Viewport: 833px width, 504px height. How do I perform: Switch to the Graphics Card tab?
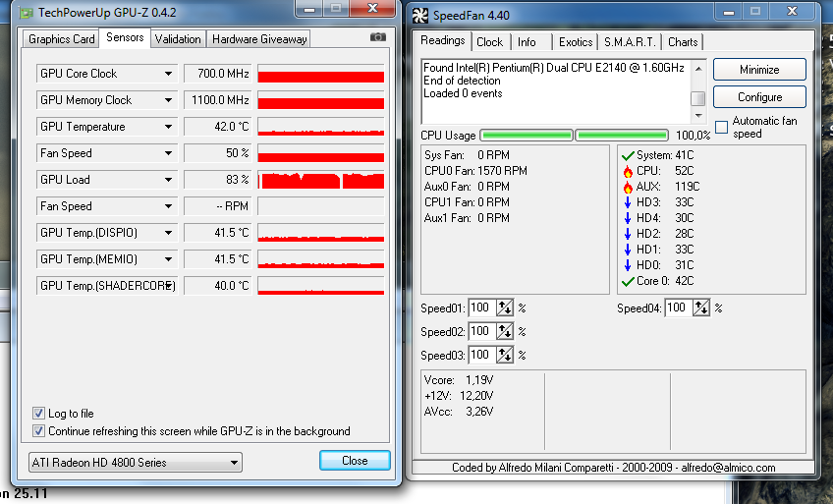(x=61, y=39)
